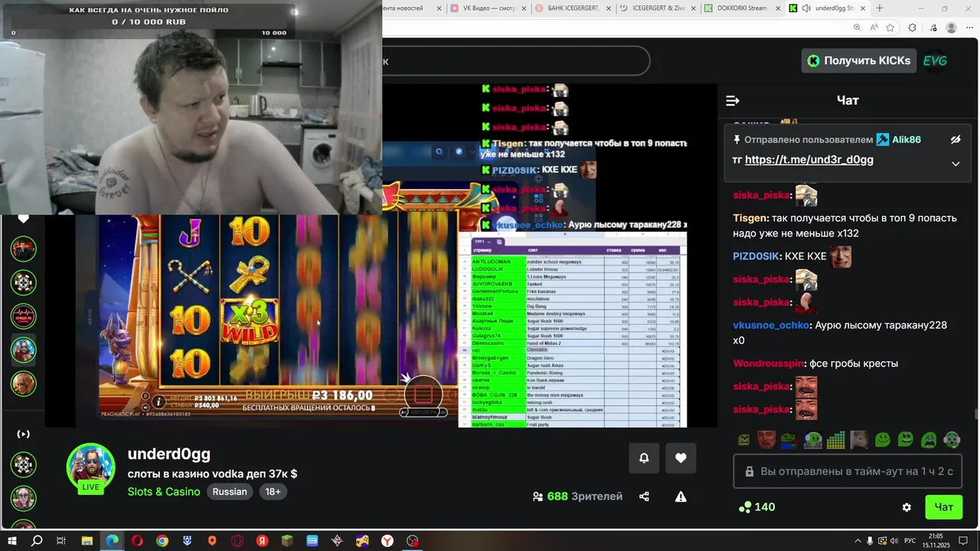The height and width of the screenshot is (551, 980).
Task: Open underd0gg channel avatar with LIVE badge
Action: pyautogui.click(x=91, y=467)
